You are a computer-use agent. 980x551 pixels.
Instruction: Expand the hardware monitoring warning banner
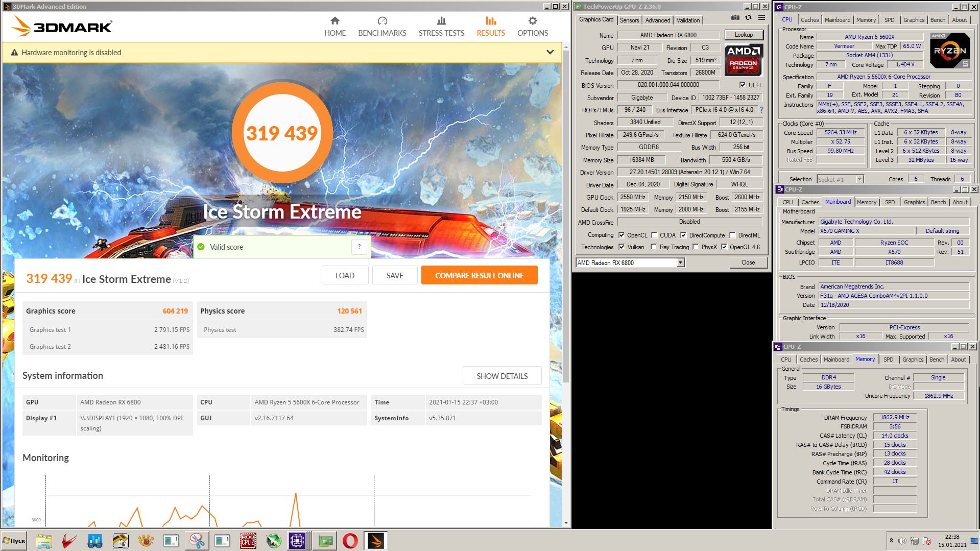tap(550, 52)
